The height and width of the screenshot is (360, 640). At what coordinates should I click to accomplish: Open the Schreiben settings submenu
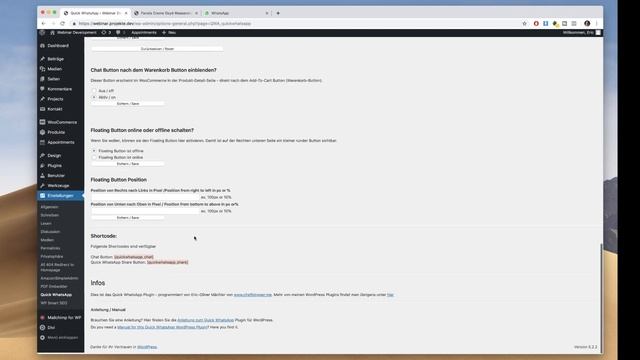click(50, 215)
